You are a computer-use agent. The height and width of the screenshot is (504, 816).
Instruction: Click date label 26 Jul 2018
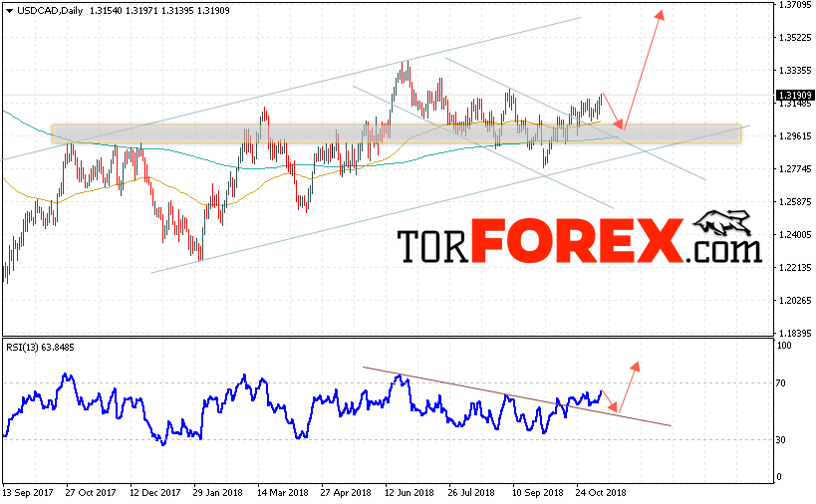(x=471, y=492)
